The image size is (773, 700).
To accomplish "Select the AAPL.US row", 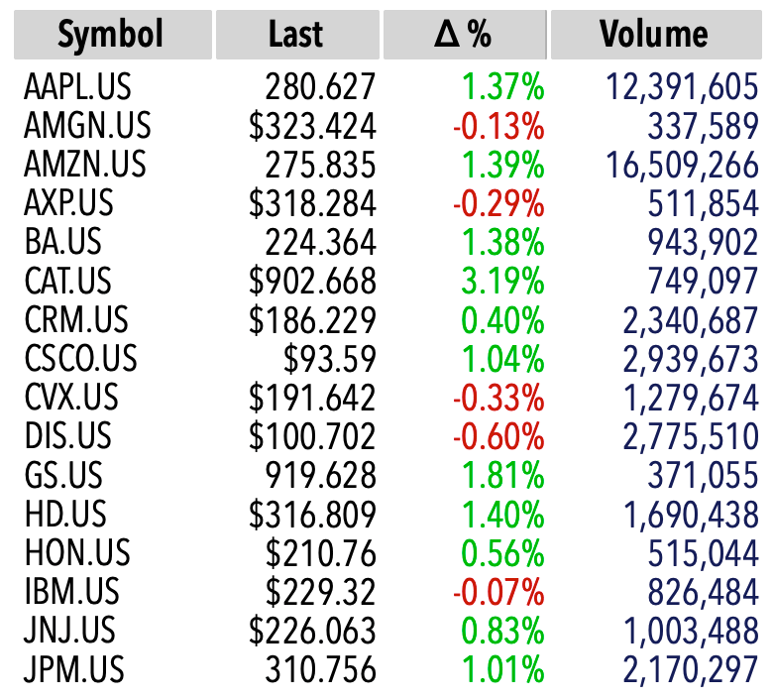I will click(390, 87).
